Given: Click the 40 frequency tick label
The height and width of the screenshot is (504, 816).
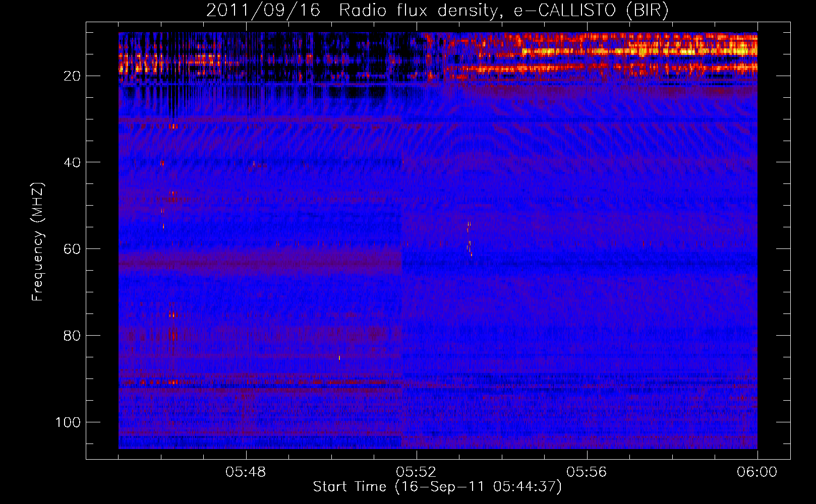Looking at the screenshot, I should [x=73, y=162].
